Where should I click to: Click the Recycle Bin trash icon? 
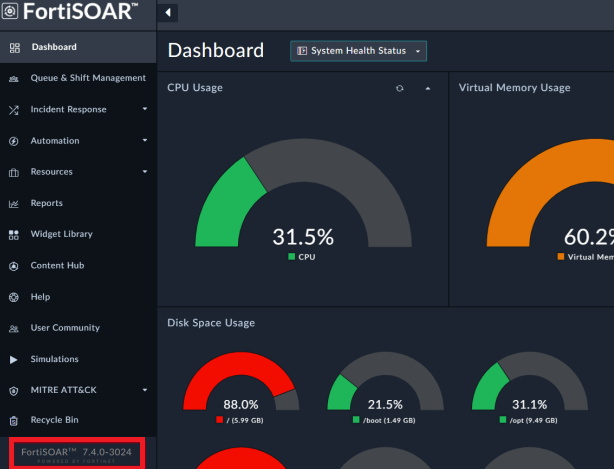click(x=14, y=421)
